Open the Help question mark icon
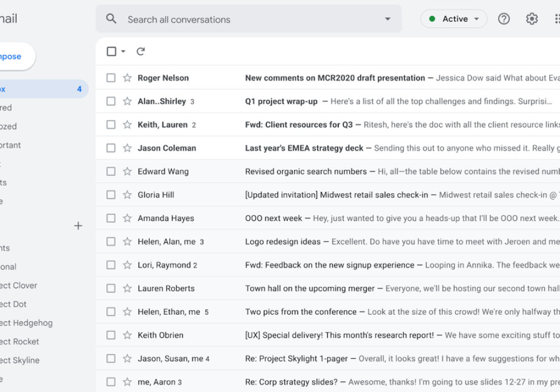This screenshot has width=560, height=392. pos(503,18)
